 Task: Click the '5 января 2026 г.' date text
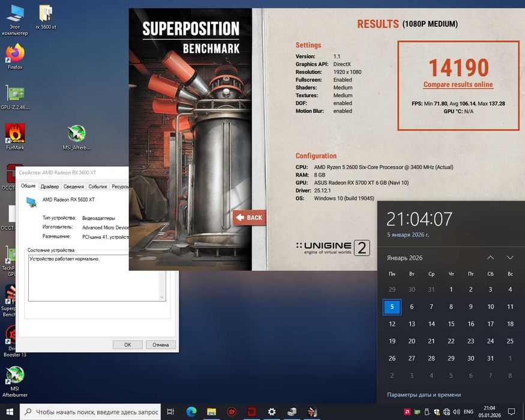(x=408, y=235)
